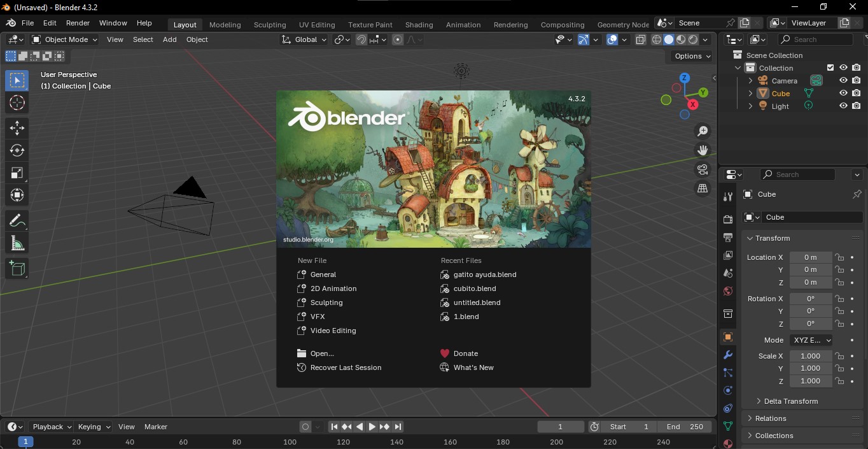Choose the Measure ruler tool

pos(17,243)
